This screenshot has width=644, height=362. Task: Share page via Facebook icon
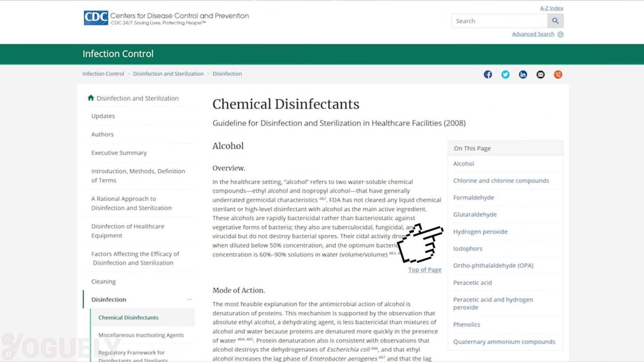(488, 75)
